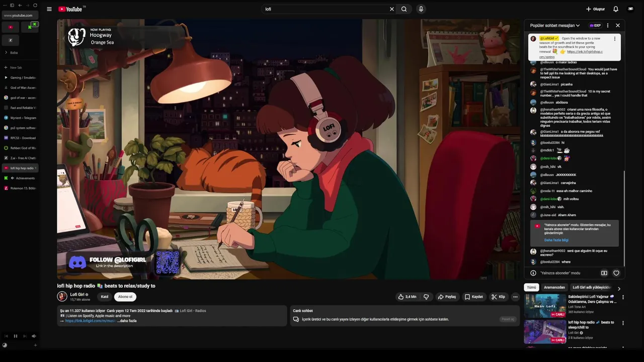Switch to the Pokemon 15. Bölüm tab
Image resolution: width=644 pixels, height=362 pixels.
pyautogui.click(x=20, y=188)
